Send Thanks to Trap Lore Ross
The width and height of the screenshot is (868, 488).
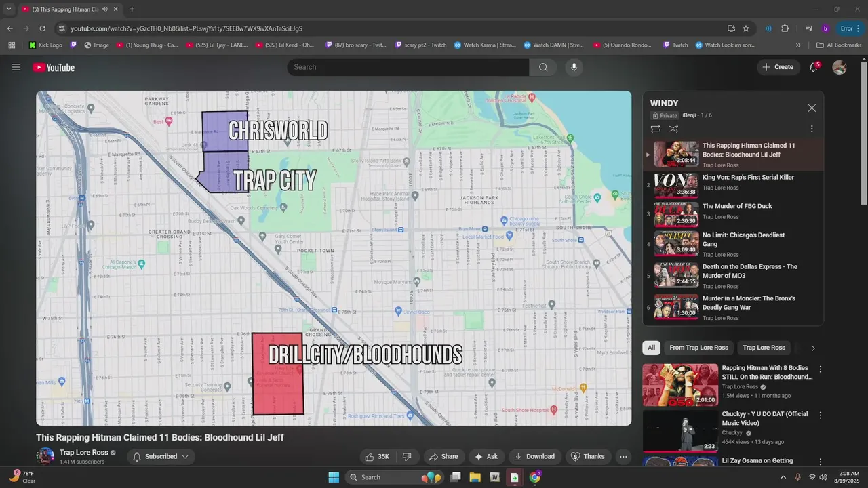pos(587,456)
